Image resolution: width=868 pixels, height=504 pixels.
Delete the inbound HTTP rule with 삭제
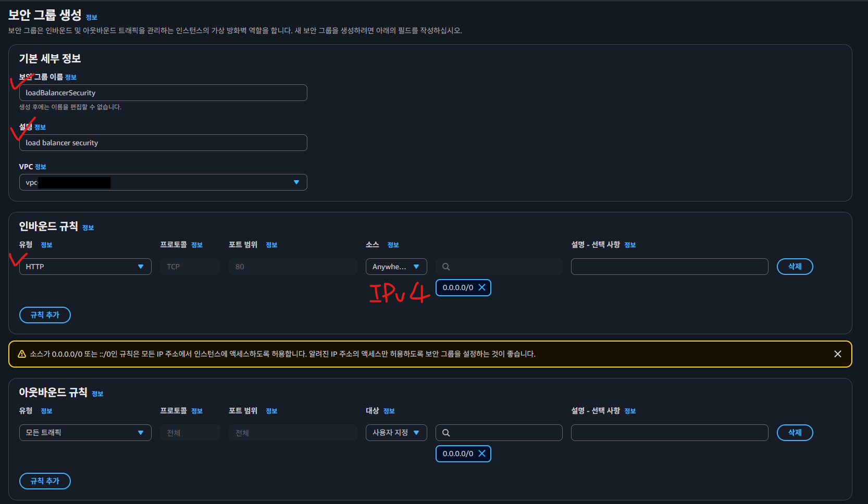795,267
